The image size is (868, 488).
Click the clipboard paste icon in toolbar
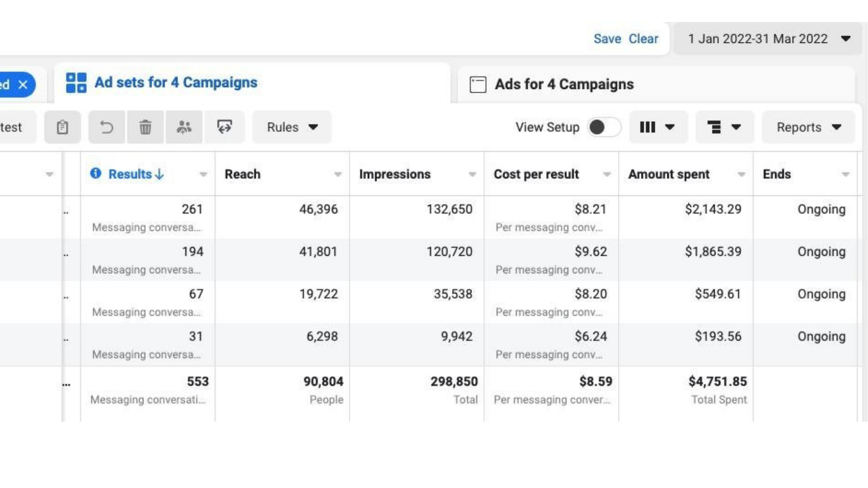(x=62, y=127)
